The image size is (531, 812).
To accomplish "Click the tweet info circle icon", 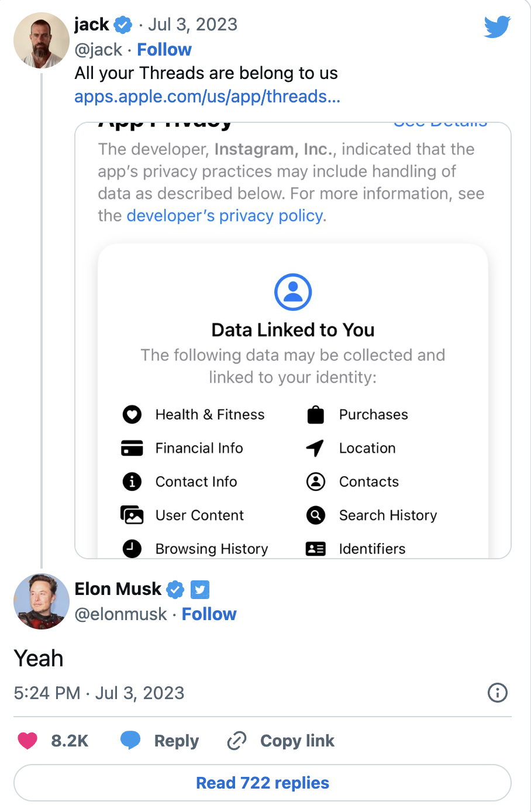I will click(x=497, y=693).
